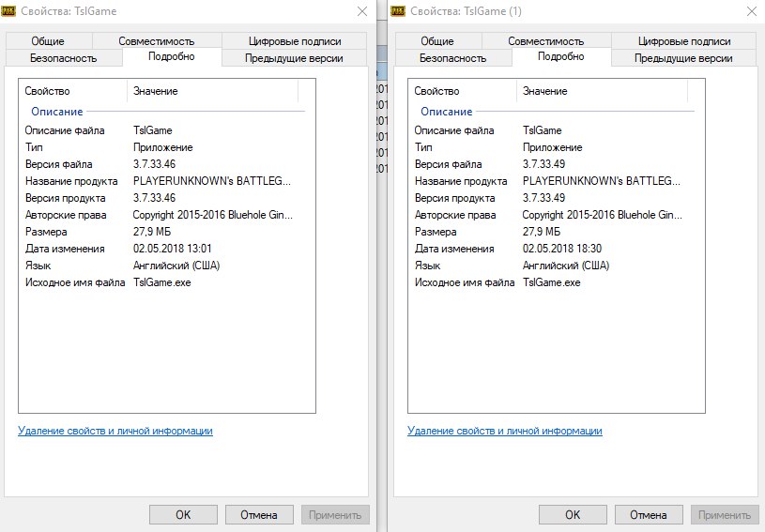Open Цифровые подписи tab in left window
Screen dimensions: 765x532
[x=295, y=41]
